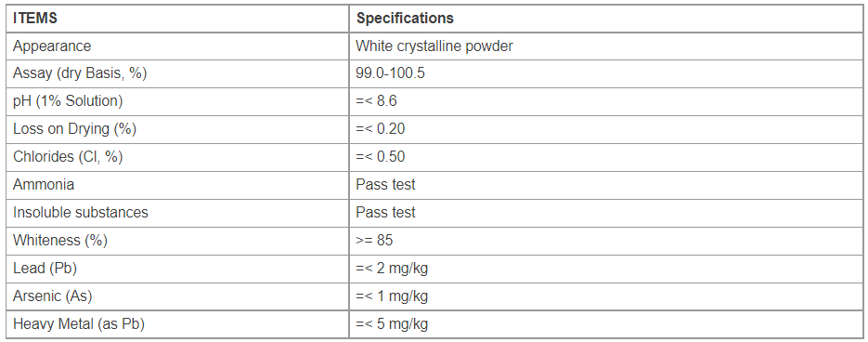
Task: Select the pH (1% Solution) cell
Action: point(177,101)
